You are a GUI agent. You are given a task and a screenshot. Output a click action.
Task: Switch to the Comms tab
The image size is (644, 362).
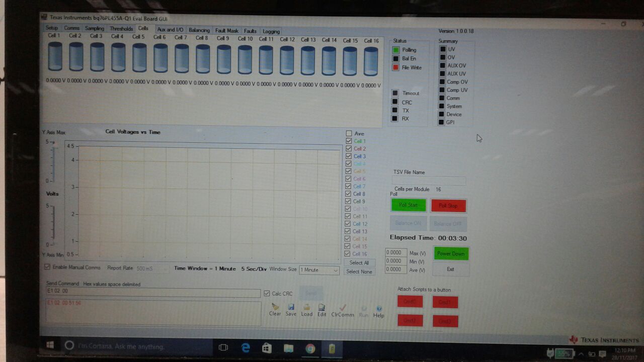coord(72,28)
